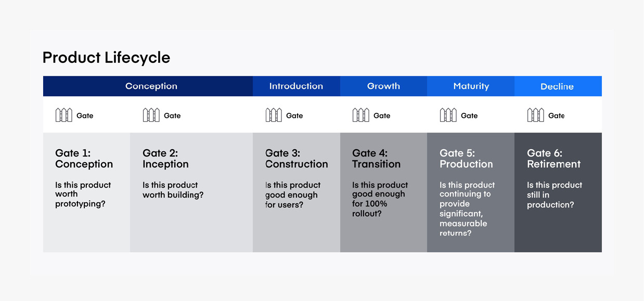
Task: Click the gate icon above Gate 1: Conception
Action: click(64, 115)
